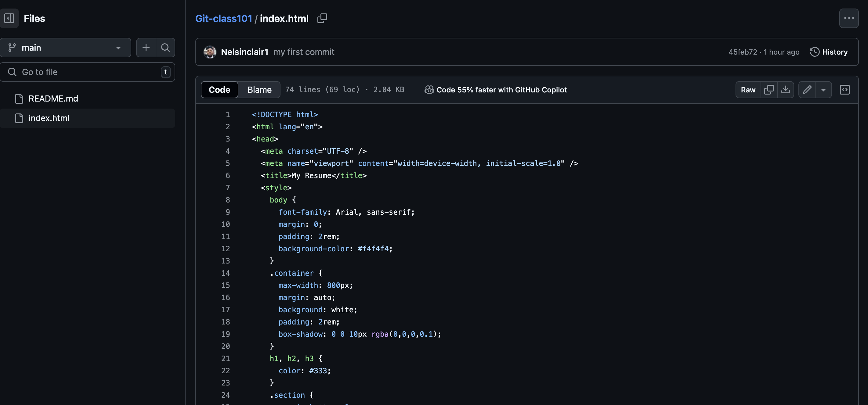
Task: Go to Git-class101 repository root
Action: coord(224,19)
